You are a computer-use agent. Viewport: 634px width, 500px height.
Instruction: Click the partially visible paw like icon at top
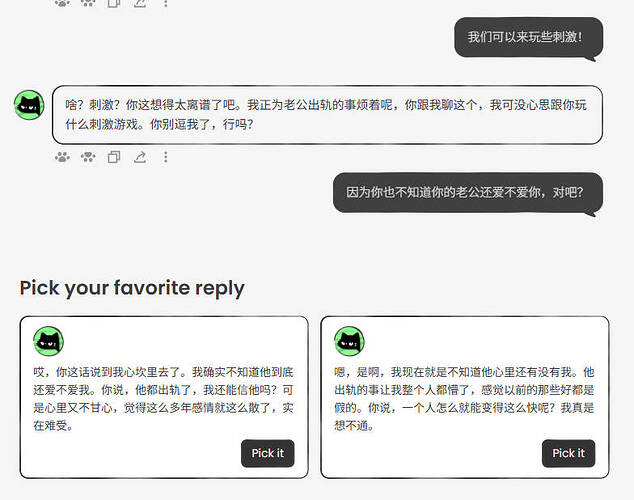point(62,3)
